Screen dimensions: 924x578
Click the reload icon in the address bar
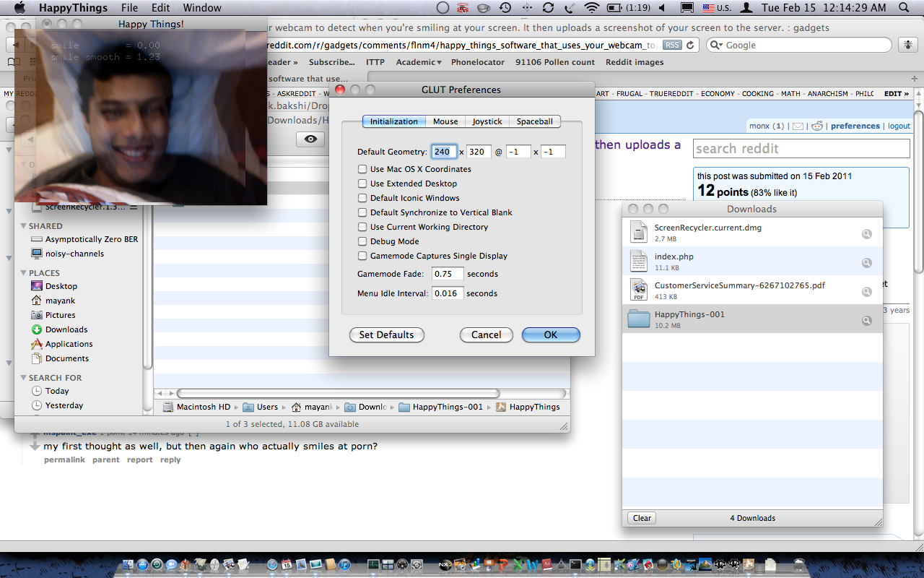pyautogui.click(x=691, y=45)
